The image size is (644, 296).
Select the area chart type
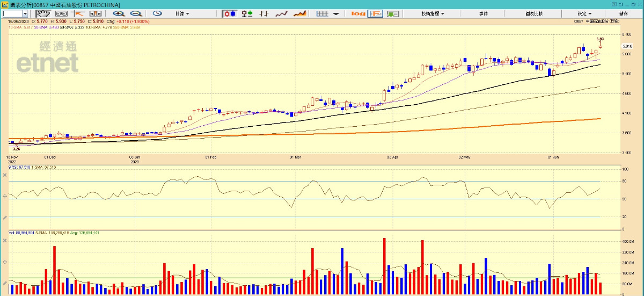tap(301, 13)
